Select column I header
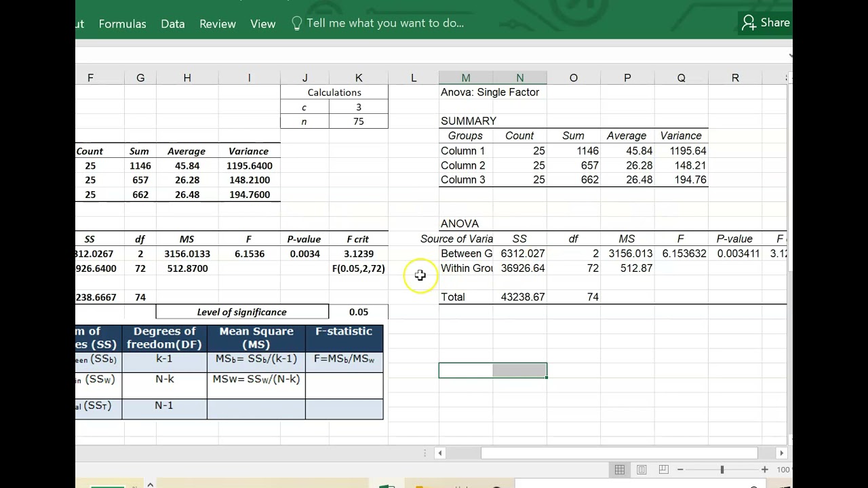Image resolution: width=868 pixels, height=488 pixels. (x=249, y=78)
